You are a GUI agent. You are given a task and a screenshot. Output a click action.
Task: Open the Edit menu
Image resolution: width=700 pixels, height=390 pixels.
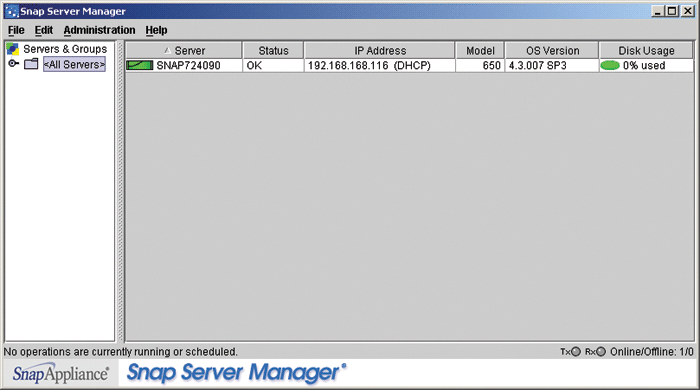click(x=44, y=30)
